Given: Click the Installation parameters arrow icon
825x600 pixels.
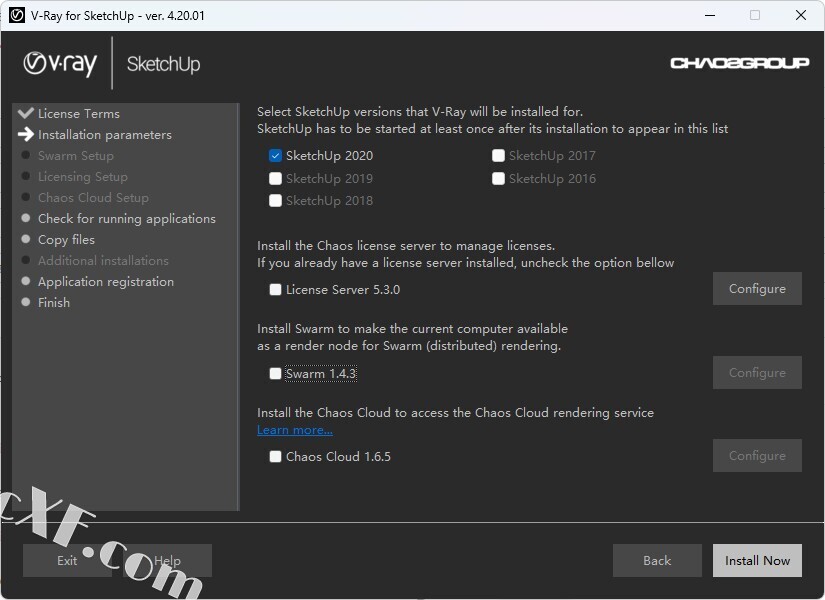Looking at the screenshot, I should click(26, 134).
